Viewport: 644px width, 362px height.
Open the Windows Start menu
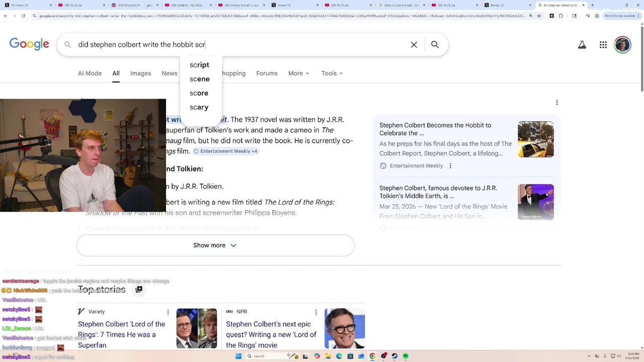coord(238,356)
